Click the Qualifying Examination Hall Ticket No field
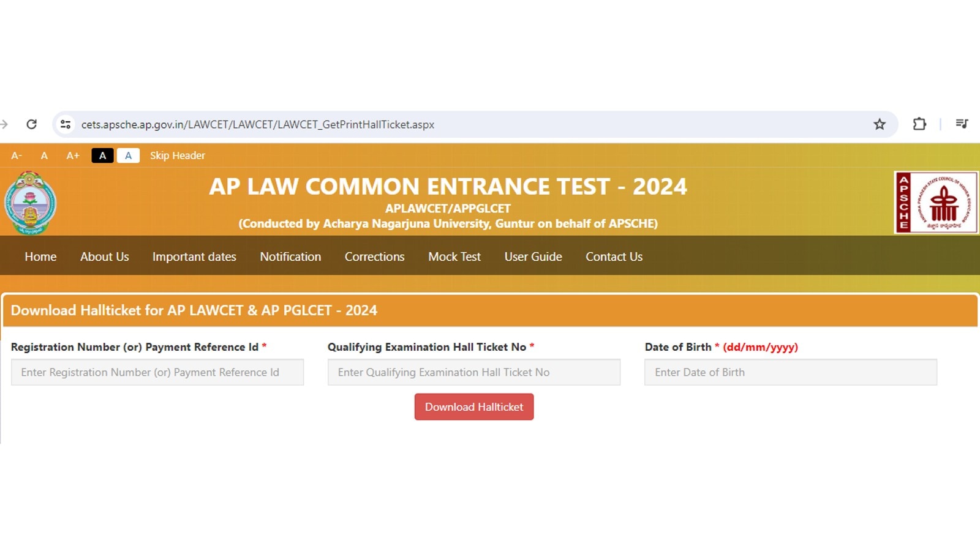980x551 pixels. [x=474, y=372]
